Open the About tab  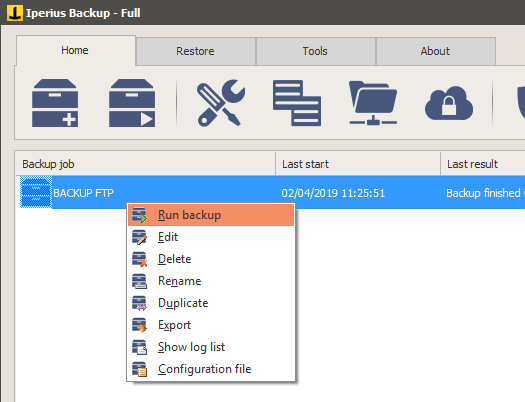tap(435, 51)
